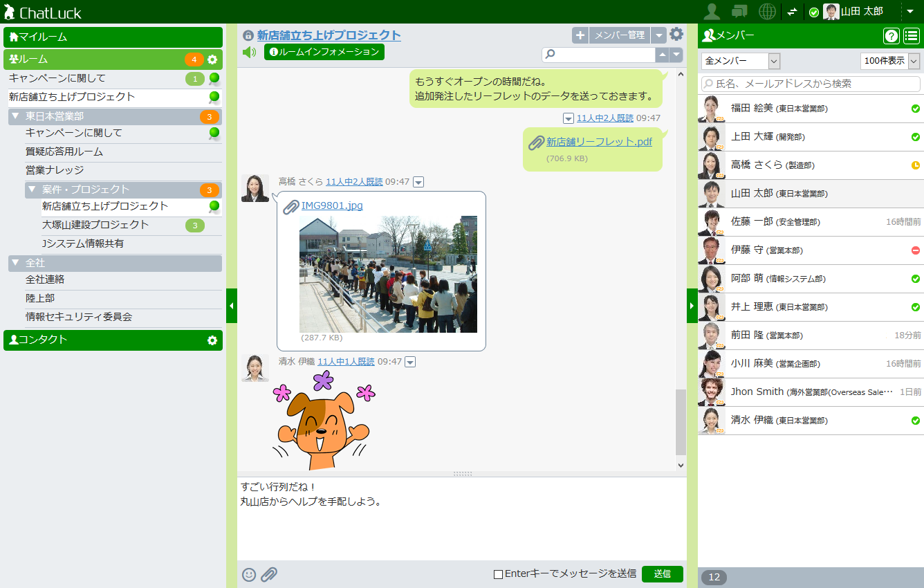Open the 全メンバー dropdown
Image resolution: width=924 pixels, height=588 pixels.
pos(740,61)
